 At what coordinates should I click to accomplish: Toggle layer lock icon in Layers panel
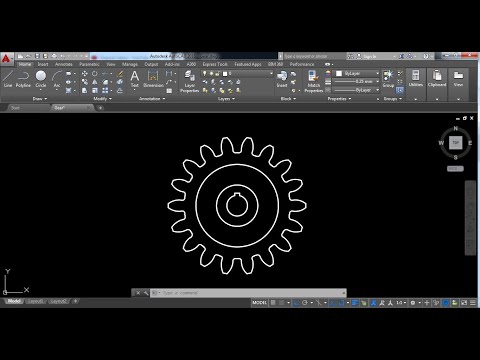point(217,73)
